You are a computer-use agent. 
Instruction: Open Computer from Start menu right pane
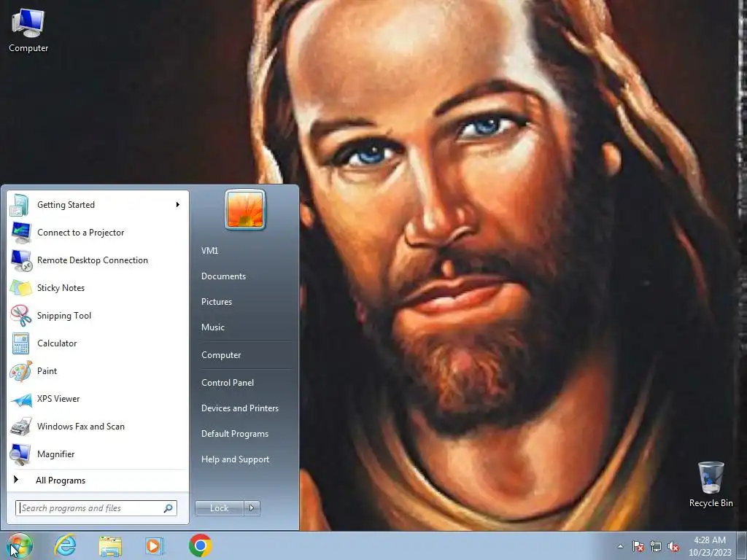221,355
